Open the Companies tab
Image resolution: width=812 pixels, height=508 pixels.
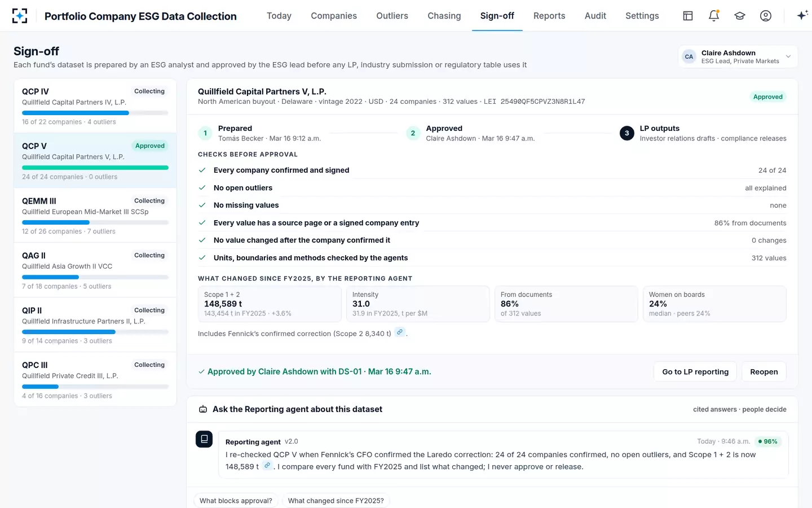tap(334, 16)
